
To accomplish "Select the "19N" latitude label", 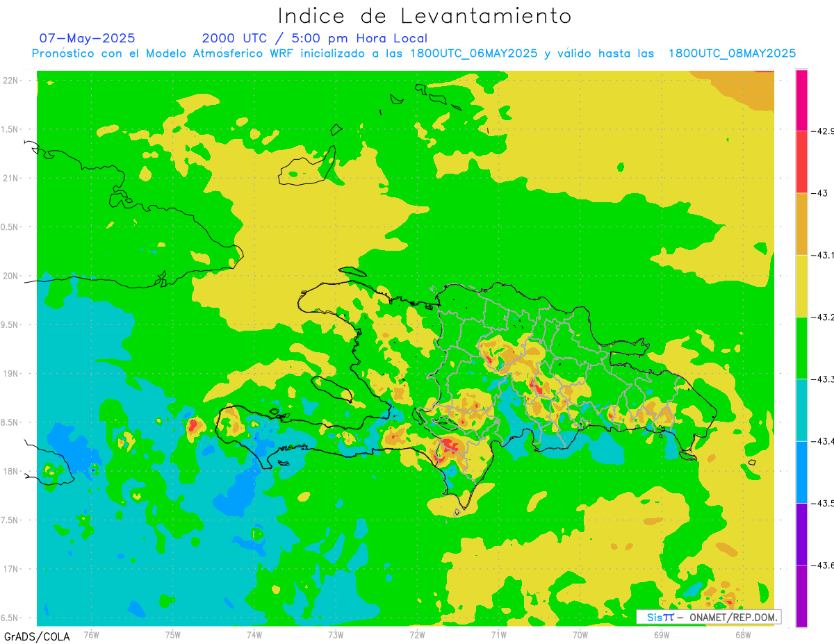I will tap(10, 374).
